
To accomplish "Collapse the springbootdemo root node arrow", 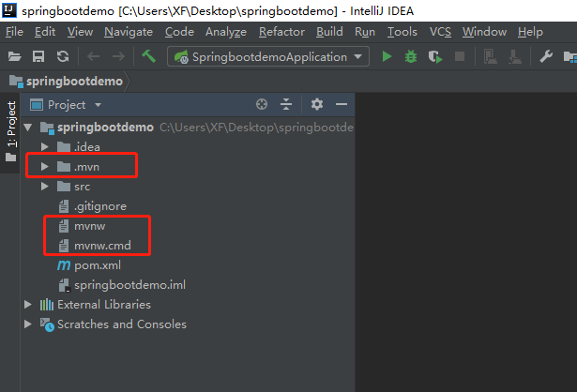I will point(28,128).
